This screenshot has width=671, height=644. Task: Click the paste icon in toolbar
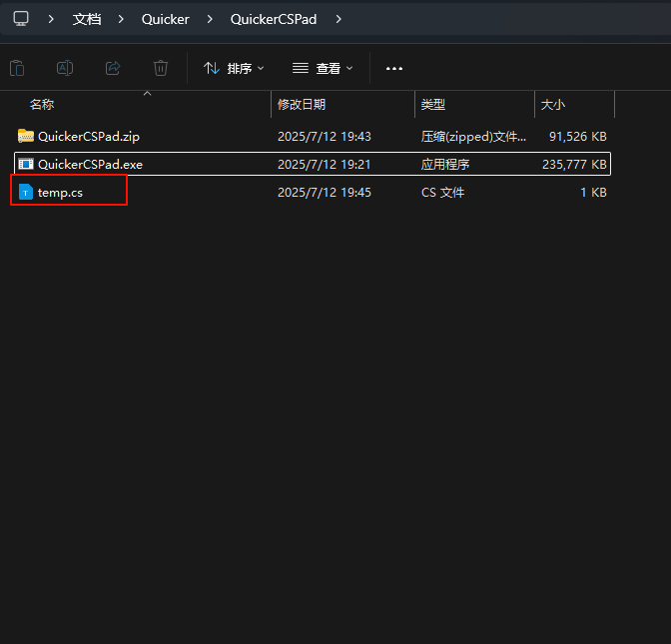click(17, 68)
